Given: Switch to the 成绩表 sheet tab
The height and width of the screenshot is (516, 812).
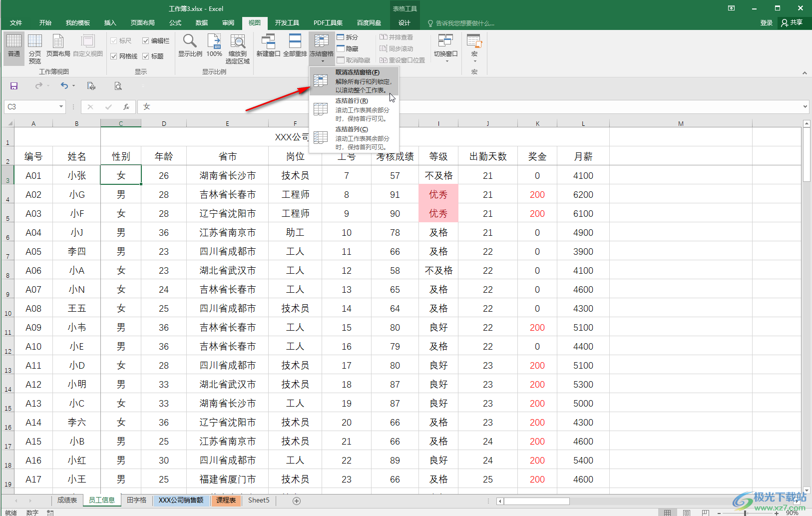Looking at the screenshot, I should point(67,500).
